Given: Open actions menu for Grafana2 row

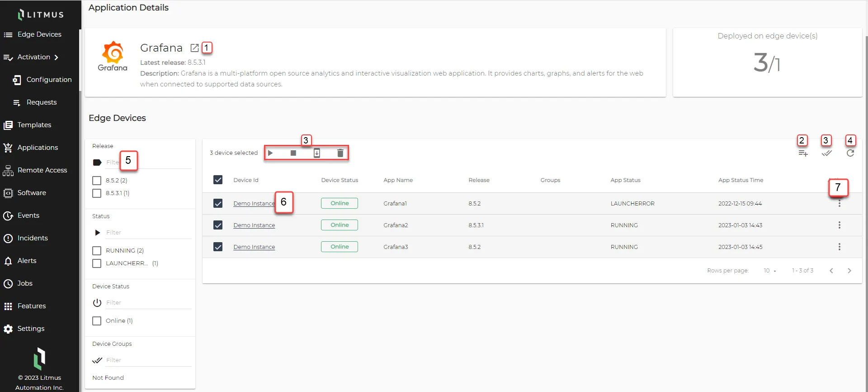Looking at the screenshot, I should 840,225.
